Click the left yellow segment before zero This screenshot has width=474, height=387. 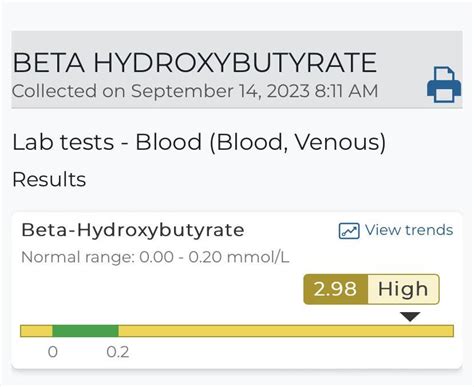[36, 331]
